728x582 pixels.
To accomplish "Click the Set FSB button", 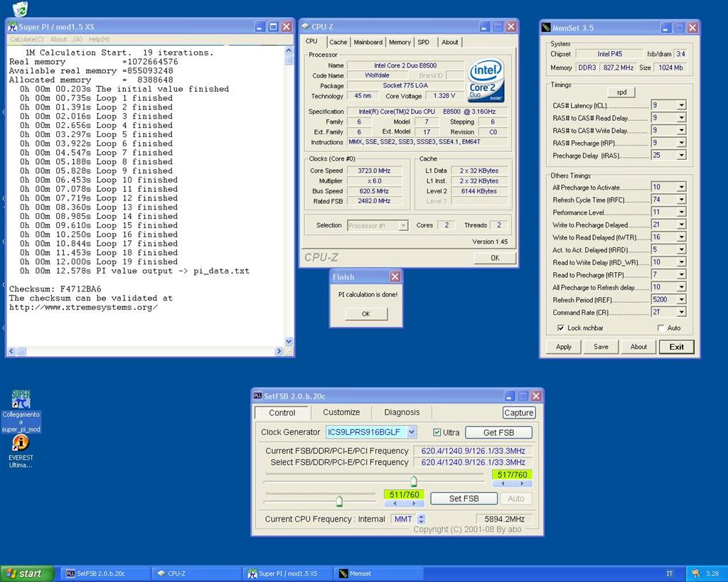I will click(464, 498).
